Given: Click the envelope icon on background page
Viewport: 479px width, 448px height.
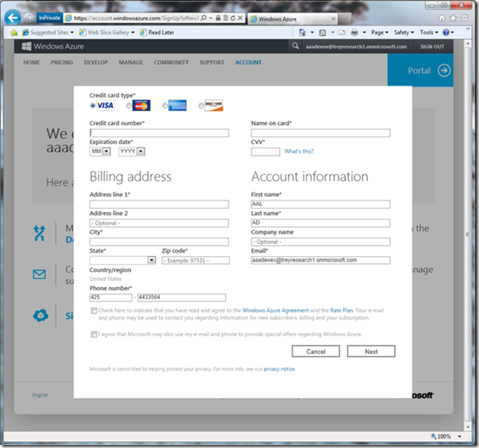Looking at the screenshot, I should click(x=40, y=274).
